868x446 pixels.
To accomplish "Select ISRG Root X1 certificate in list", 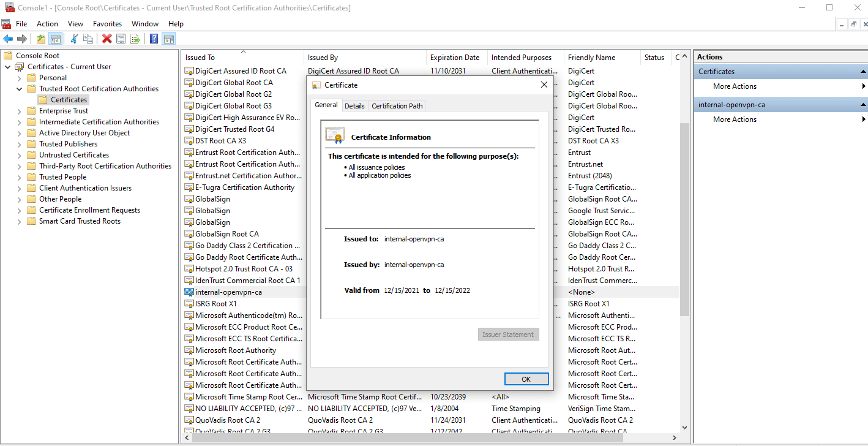I will point(215,304).
